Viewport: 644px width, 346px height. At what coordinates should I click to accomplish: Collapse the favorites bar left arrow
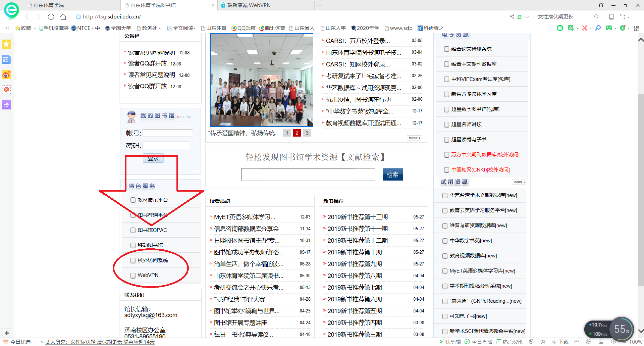(x=7, y=28)
